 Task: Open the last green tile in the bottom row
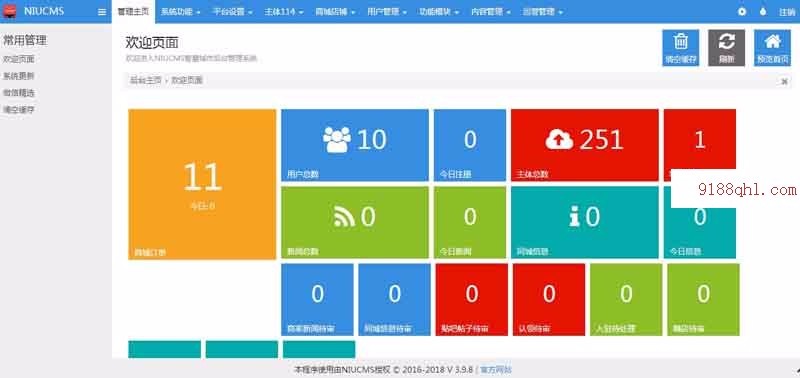click(x=703, y=299)
